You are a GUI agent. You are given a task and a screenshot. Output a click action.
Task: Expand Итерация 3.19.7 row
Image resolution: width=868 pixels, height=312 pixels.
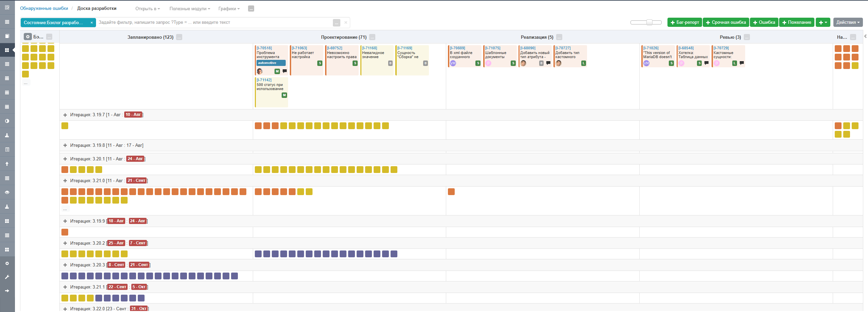[65, 115]
